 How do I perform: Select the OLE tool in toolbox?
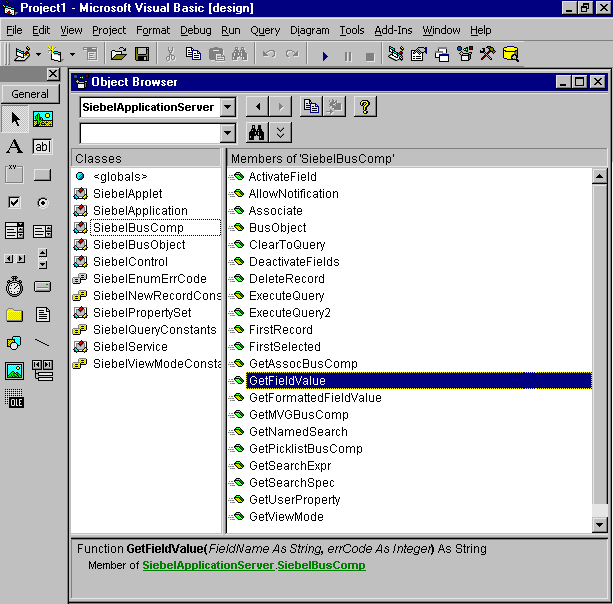(15, 399)
